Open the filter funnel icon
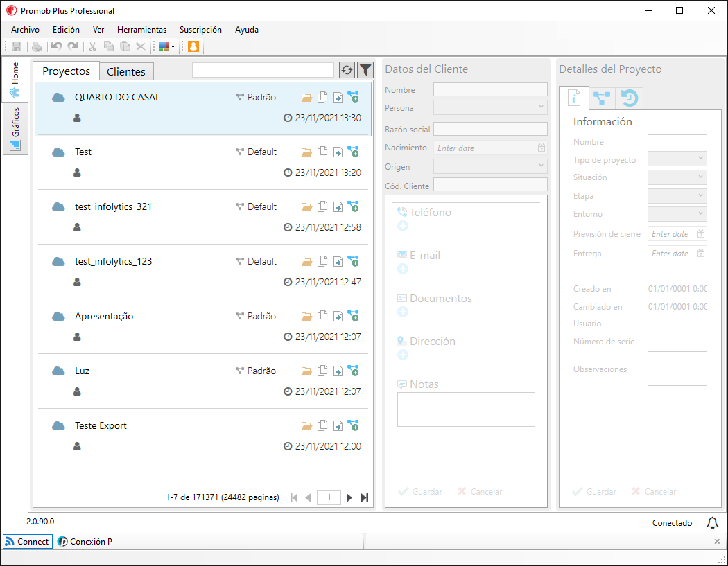 click(x=365, y=70)
